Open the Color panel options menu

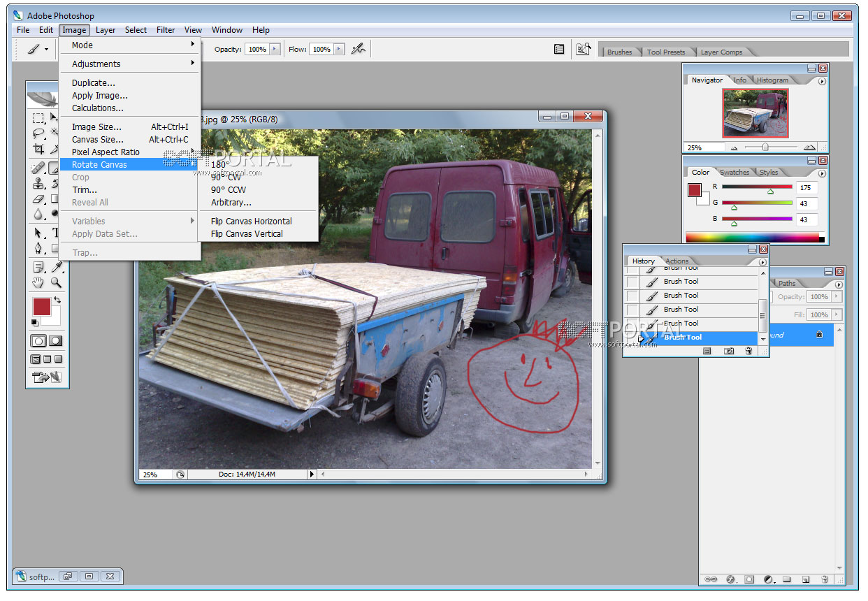(822, 173)
